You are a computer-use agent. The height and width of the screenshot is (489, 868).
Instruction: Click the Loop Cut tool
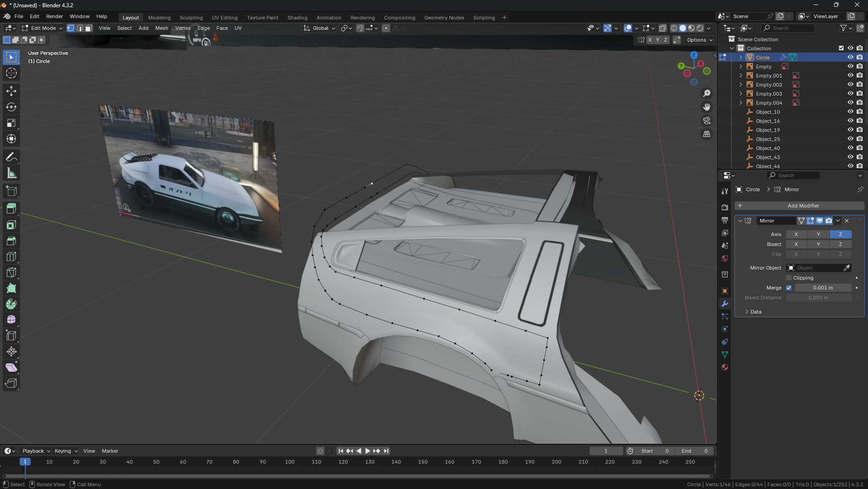(x=11, y=257)
